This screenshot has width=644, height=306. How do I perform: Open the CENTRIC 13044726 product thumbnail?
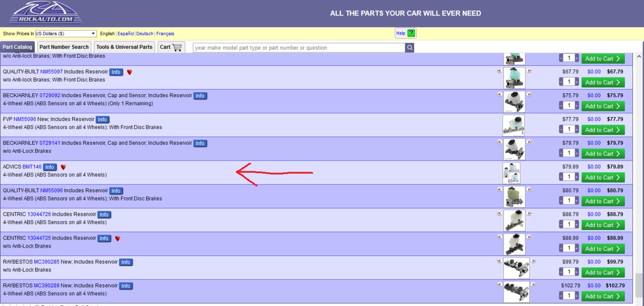[514, 220]
